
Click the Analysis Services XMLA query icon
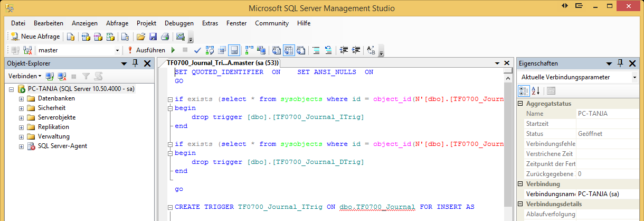click(110, 36)
